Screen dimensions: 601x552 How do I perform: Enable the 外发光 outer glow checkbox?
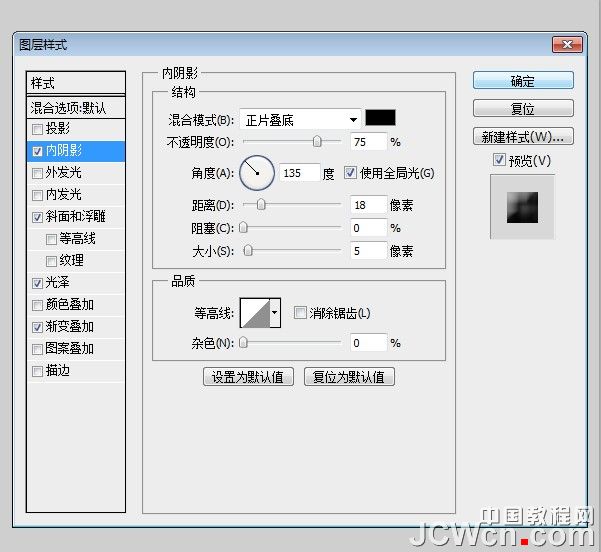click(37, 174)
